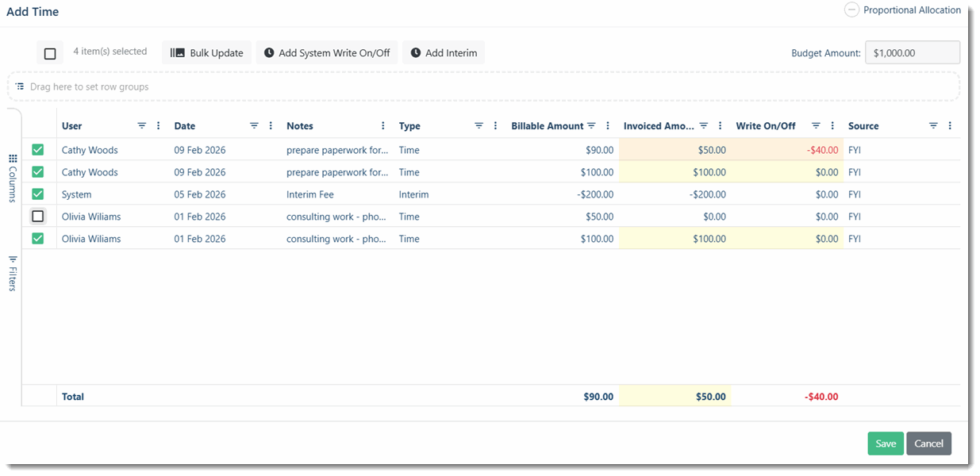Toggle the Proportional Allocation switch
The height and width of the screenshot is (476, 980).
pos(851,10)
